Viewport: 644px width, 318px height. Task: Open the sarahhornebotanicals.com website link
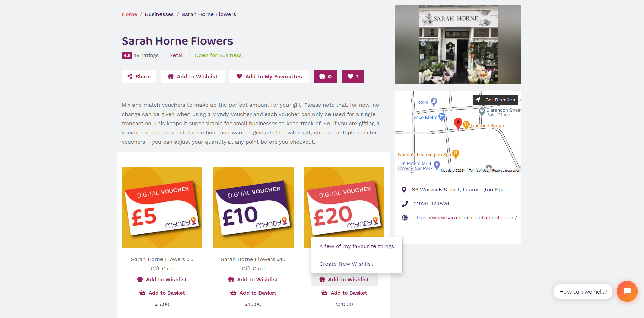click(x=465, y=218)
